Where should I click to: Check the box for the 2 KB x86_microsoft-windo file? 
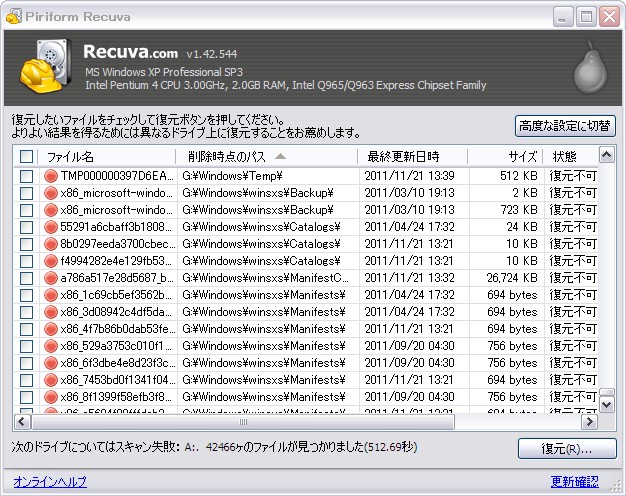tap(26, 193)
